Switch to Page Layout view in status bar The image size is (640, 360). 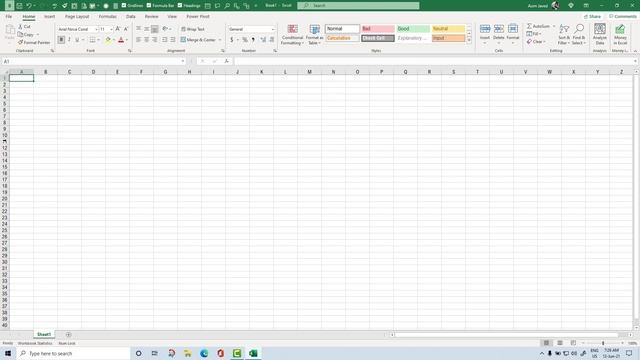coord(560,343)
